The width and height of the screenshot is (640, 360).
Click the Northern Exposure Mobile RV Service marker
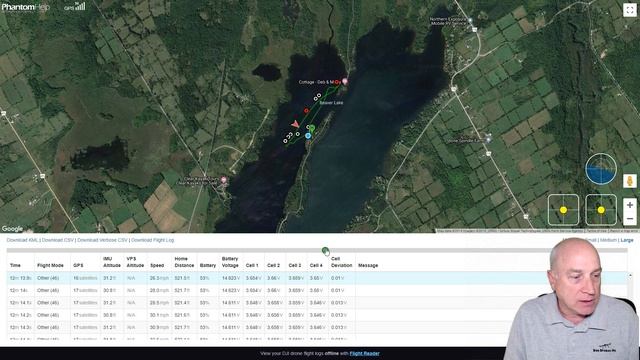click(x=470, y=20)
